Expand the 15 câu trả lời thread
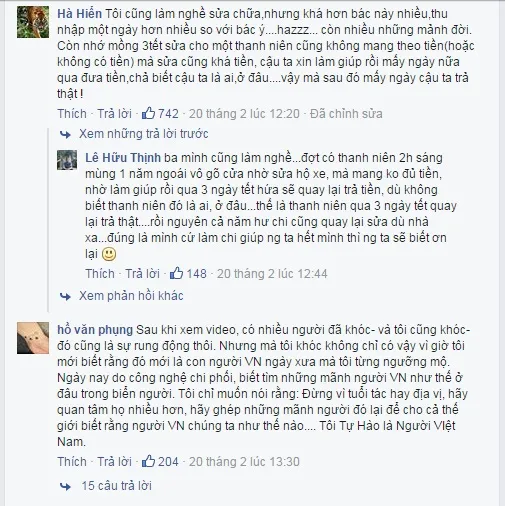Screen dimensions: 505x506 117,486
